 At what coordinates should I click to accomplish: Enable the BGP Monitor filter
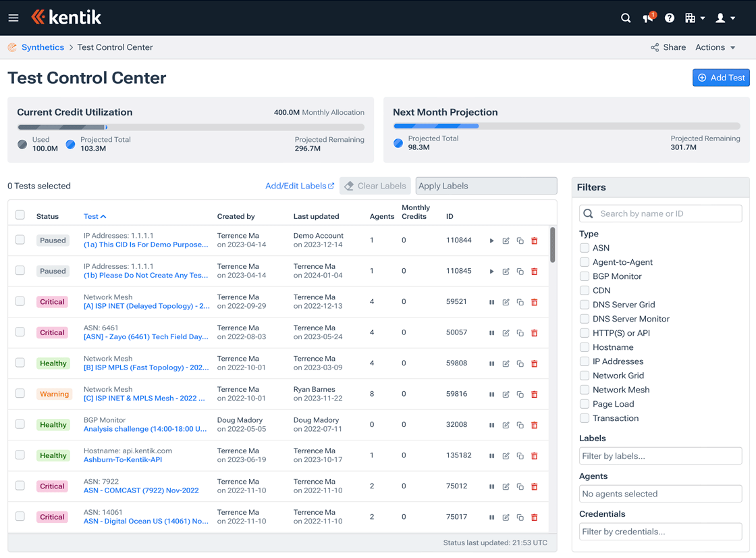click(x=584, y=276)
